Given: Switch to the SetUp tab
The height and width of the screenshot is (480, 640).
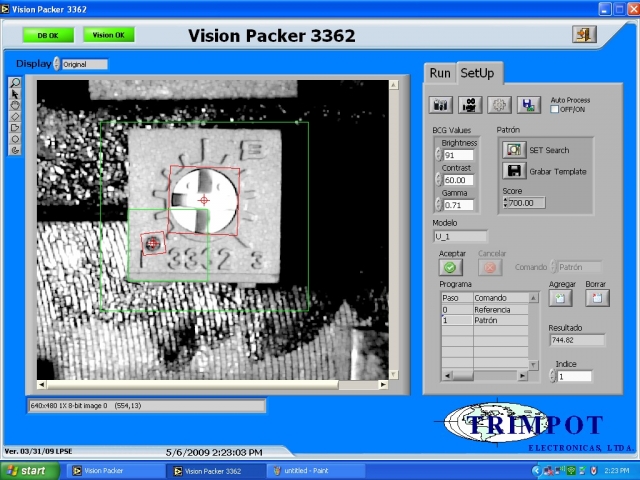Looking at the screenshot, I should coord(478,73).
